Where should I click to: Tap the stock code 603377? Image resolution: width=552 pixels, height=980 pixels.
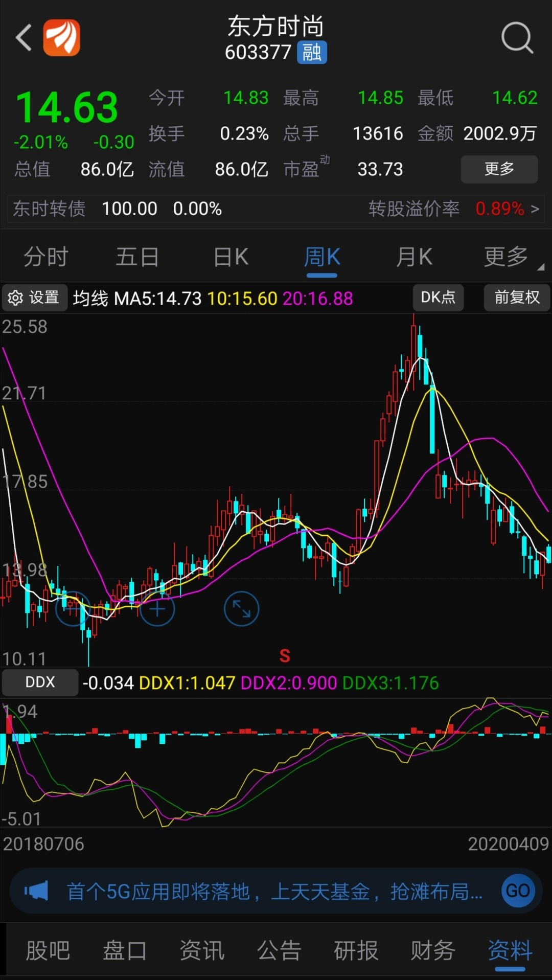click(258, 53)
